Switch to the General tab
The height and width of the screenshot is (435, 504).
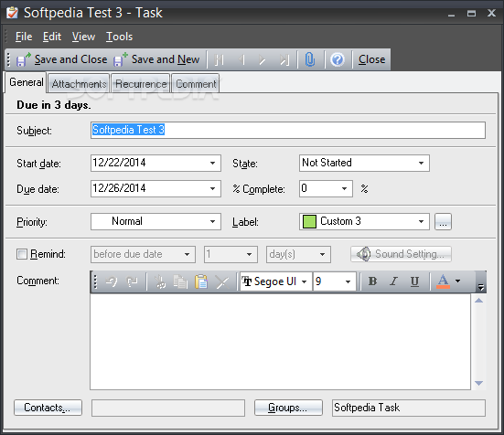26,82
